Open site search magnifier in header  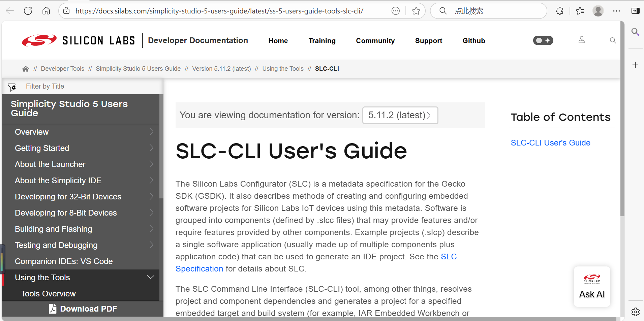(613, 40)
